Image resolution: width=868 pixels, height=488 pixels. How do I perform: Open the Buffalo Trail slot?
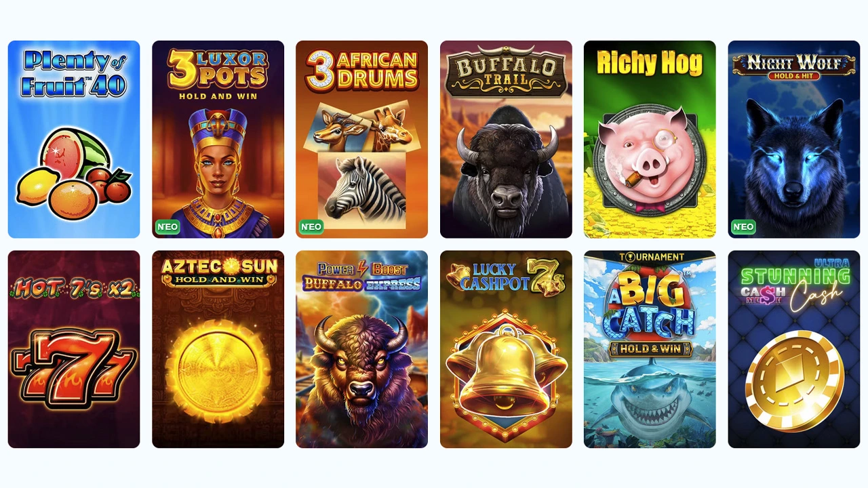(x=506, y=139)
